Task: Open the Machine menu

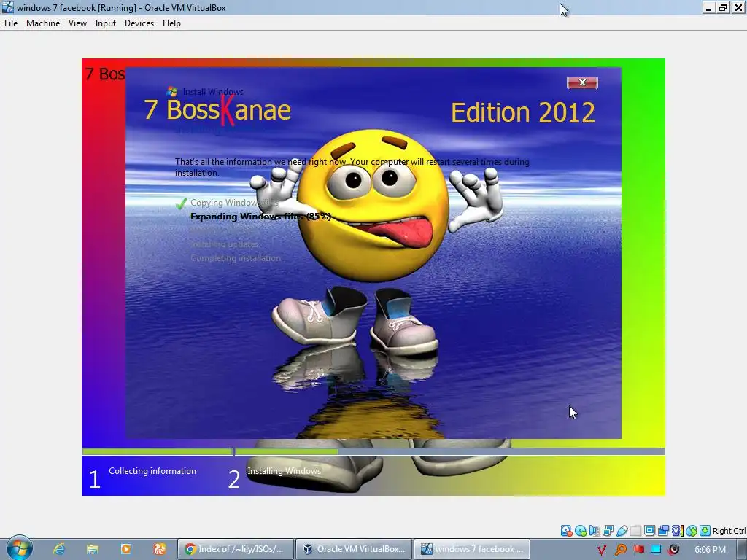Action: coord(43,23)
